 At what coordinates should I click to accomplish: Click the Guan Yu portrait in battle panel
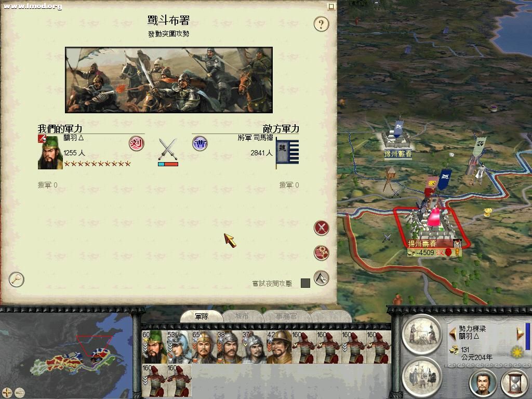(x=50, y=152)
